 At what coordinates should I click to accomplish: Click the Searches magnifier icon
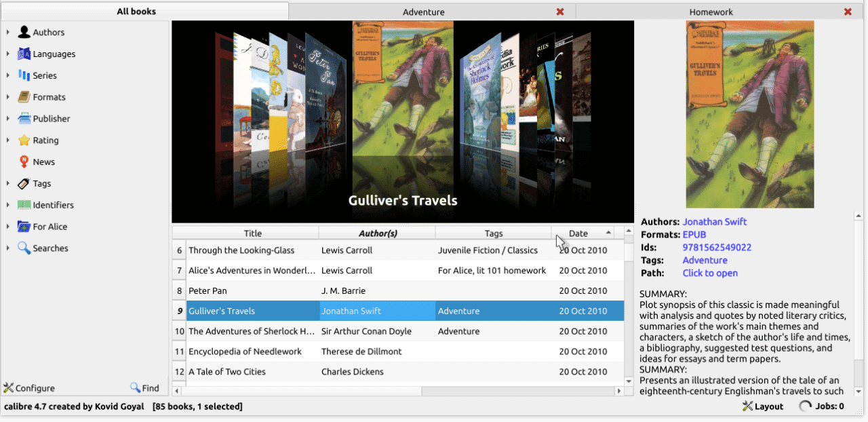[24, 248]
